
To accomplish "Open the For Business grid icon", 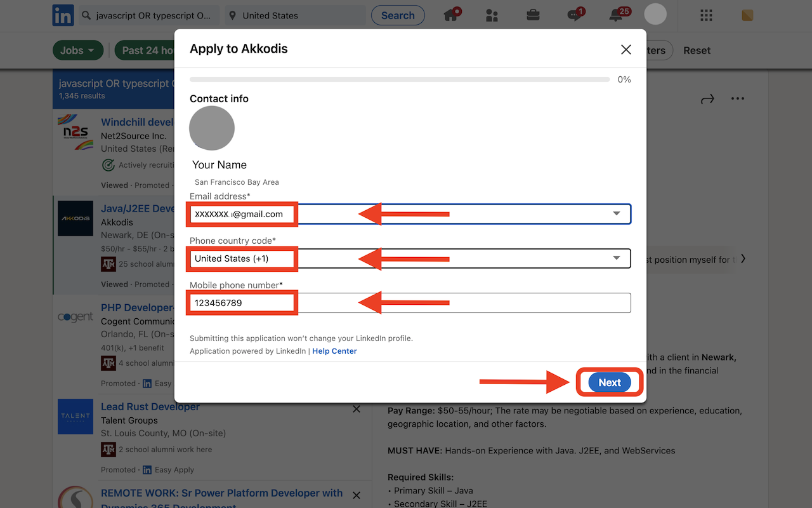I will 706,15.
